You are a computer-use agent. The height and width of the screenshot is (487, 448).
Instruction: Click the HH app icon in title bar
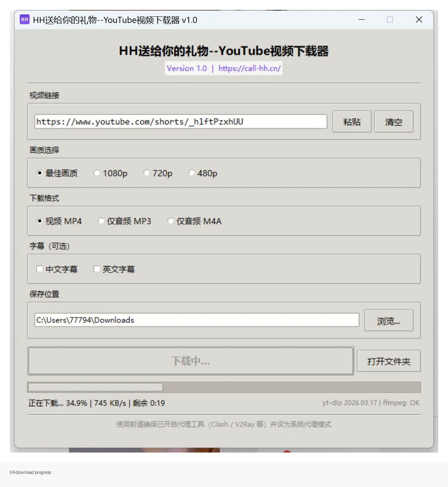(x=25, y=19)
